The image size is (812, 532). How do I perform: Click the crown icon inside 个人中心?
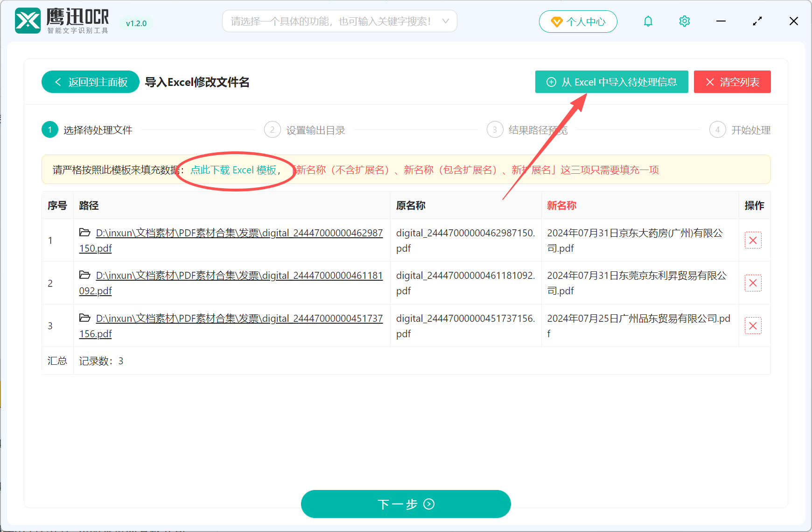[556, 21]
